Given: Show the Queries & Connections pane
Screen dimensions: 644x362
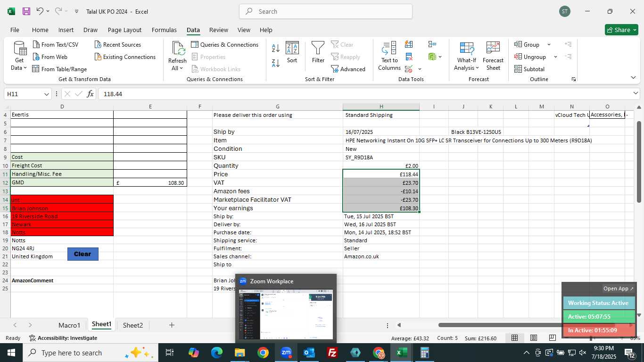Looking at the screenshot, I should click(x=225, y=44).
